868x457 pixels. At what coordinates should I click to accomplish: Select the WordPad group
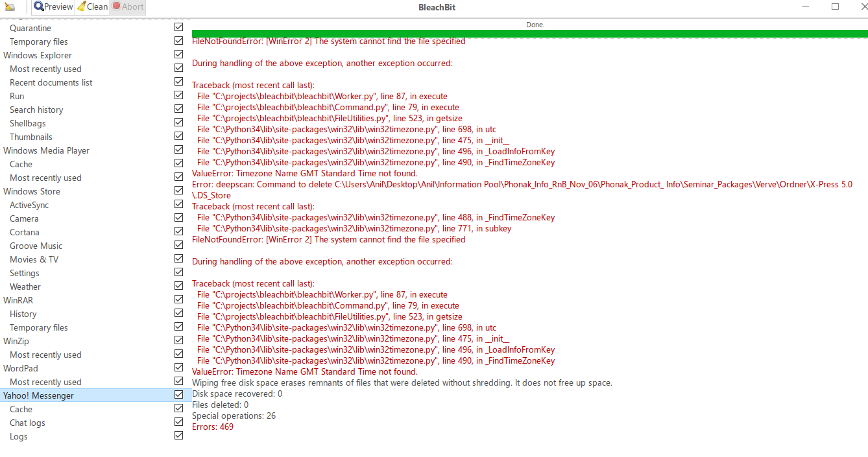tap(21, 368)
